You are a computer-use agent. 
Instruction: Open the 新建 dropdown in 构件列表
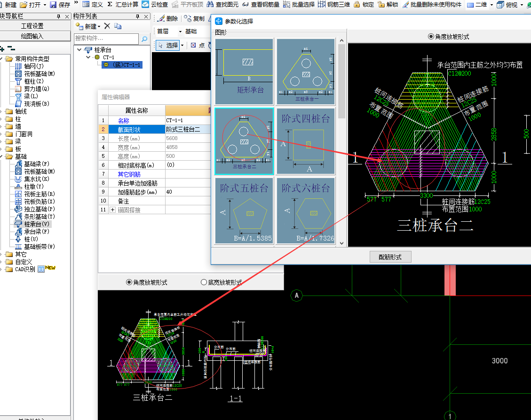point(99,26)
